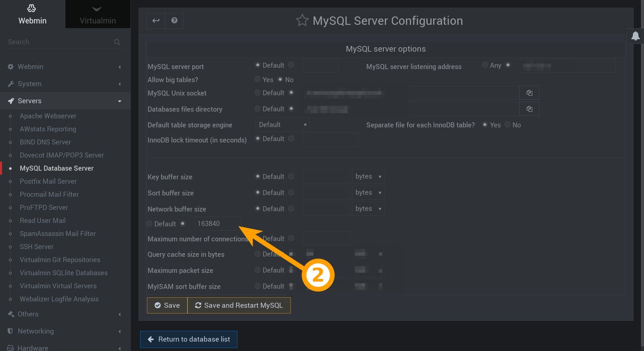This screenshot has width=644, height=351.
Task: Select Default for Query cache size
Action: coord(258,254)
